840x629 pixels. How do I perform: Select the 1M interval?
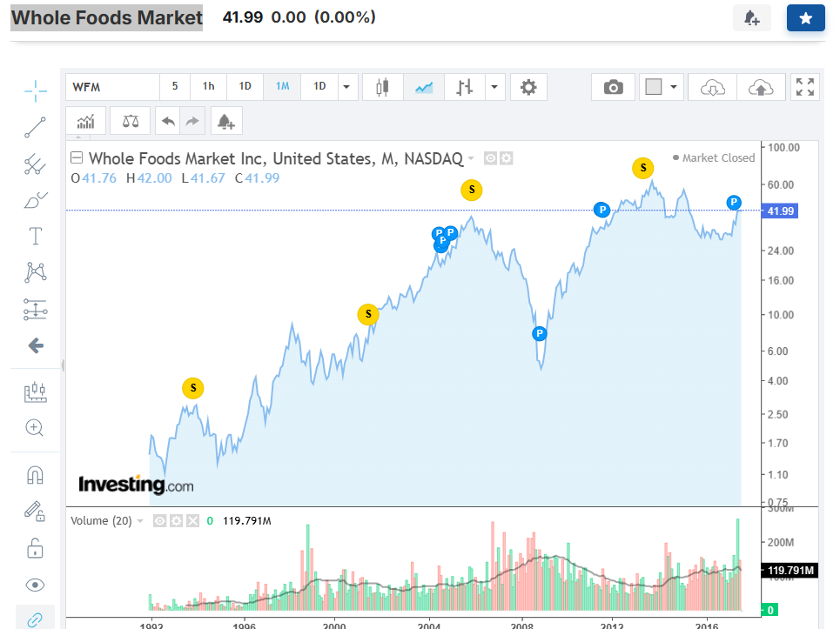282,86
